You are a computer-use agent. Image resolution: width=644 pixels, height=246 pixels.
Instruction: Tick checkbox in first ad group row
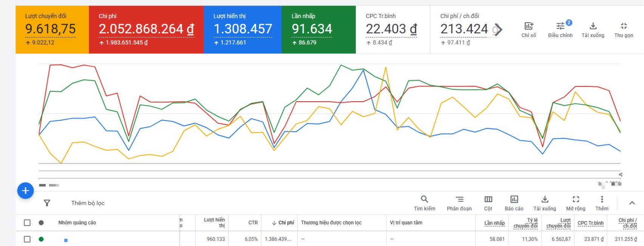coord(27,239)
